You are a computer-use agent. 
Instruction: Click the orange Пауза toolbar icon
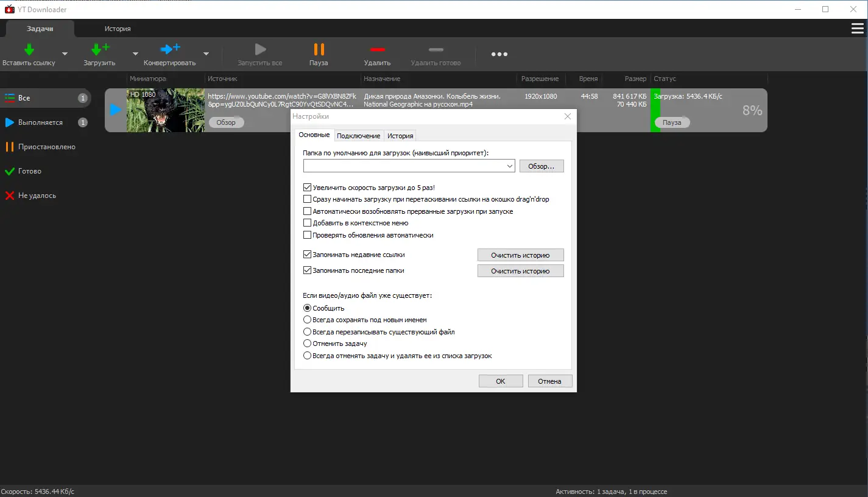click(319, 49)
